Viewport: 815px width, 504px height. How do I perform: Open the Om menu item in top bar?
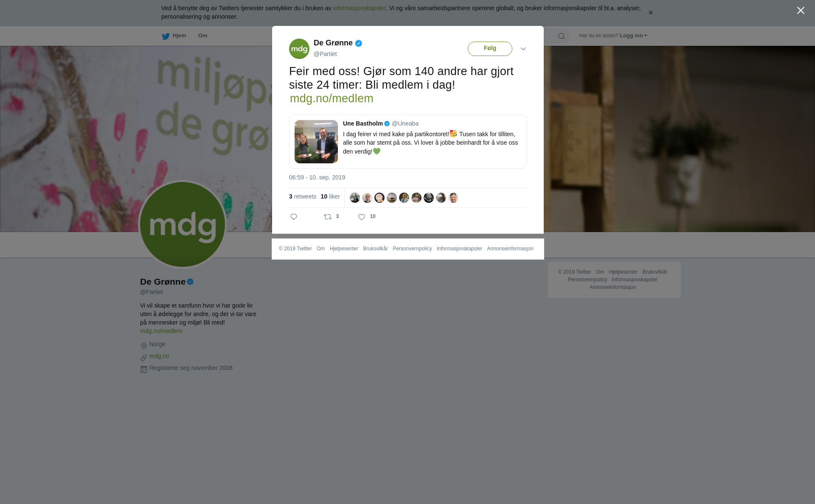coord(202,36)
